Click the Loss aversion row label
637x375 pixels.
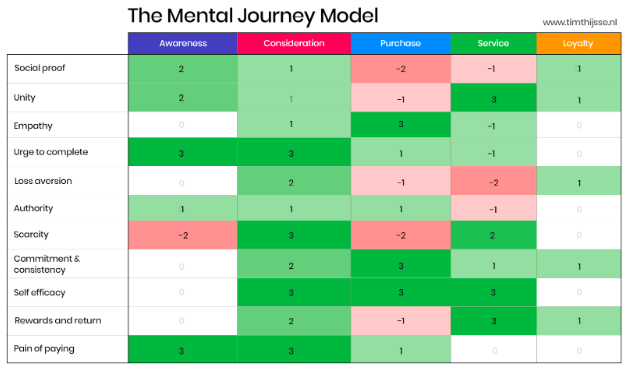43,181
